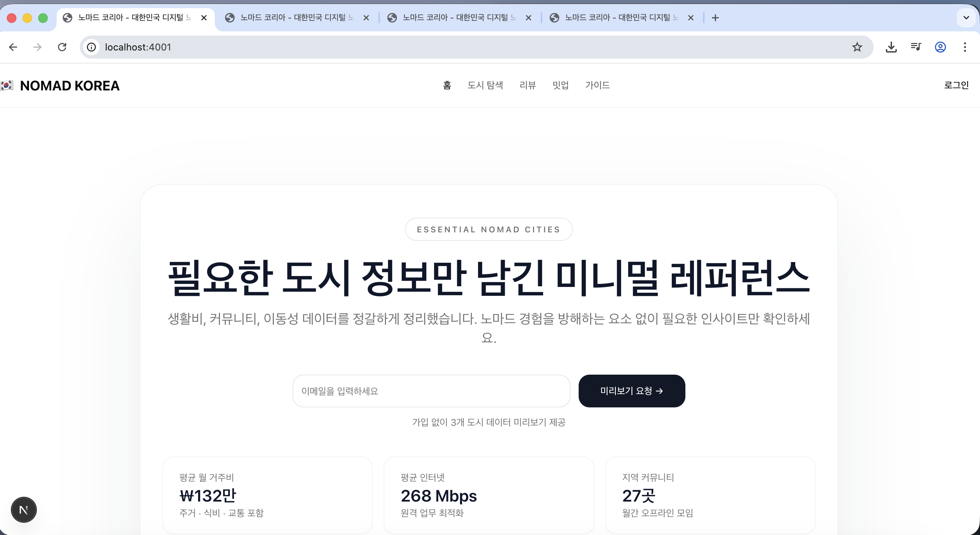Open the 도시 탐색 nav menu item
This screenshot has width=980, height=535.
tap(485, 85)
